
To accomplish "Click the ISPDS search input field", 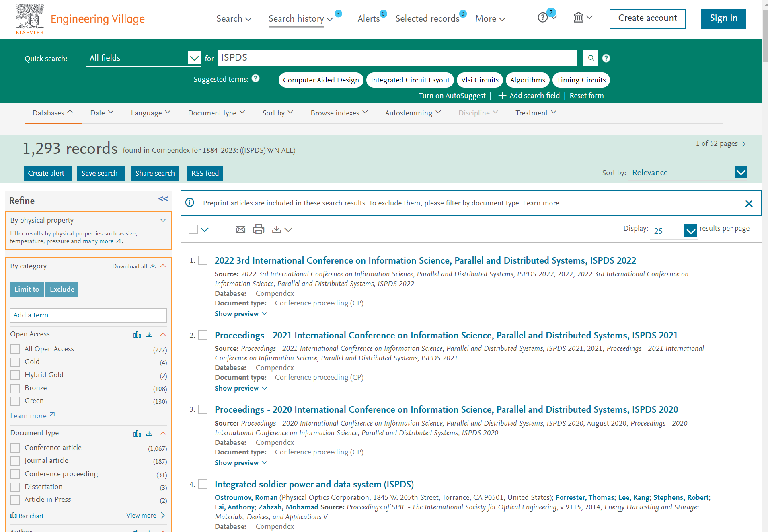I will [x=397, y=58].
